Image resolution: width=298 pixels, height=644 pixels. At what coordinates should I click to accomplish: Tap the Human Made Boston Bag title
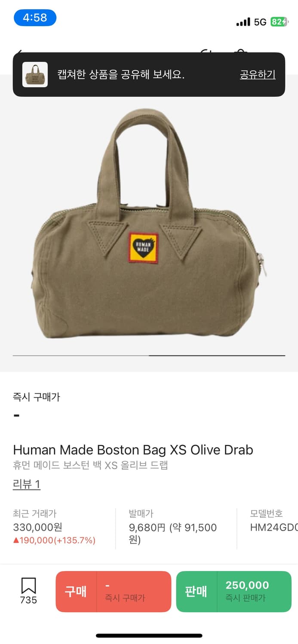click(x=133, y=450)
